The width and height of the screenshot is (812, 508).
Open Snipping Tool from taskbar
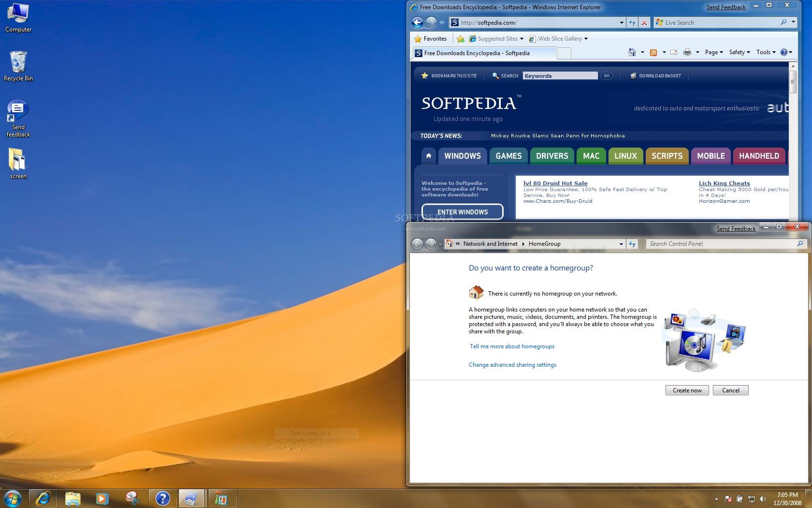132,498
